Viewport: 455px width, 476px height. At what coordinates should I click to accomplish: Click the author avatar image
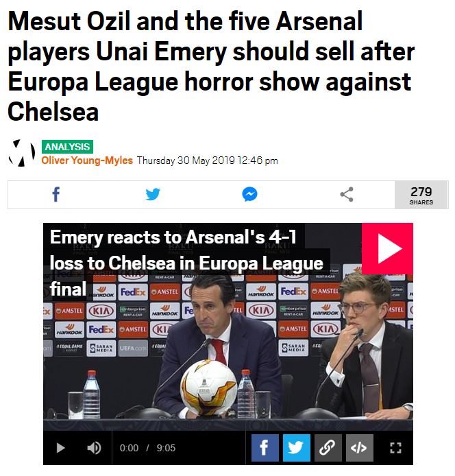click(21, 153)
